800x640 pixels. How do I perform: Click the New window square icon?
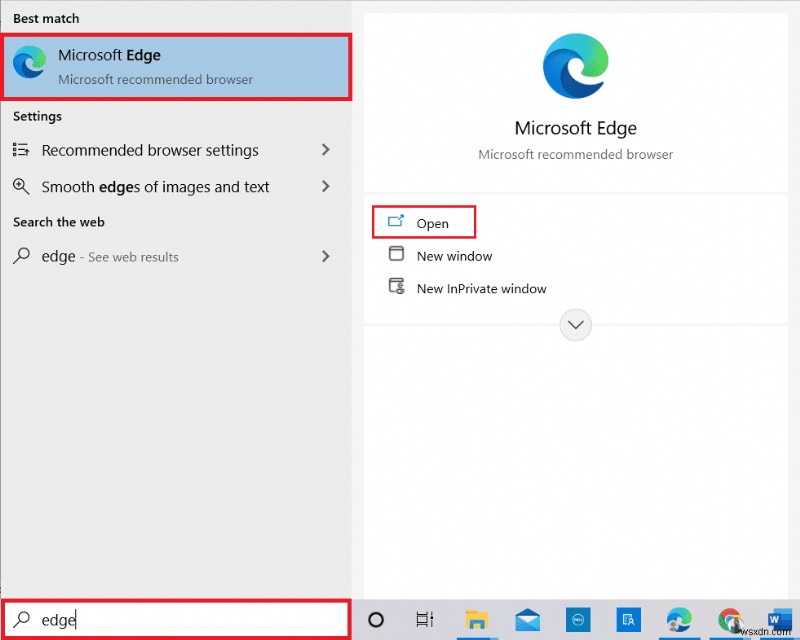coord(396,253)
